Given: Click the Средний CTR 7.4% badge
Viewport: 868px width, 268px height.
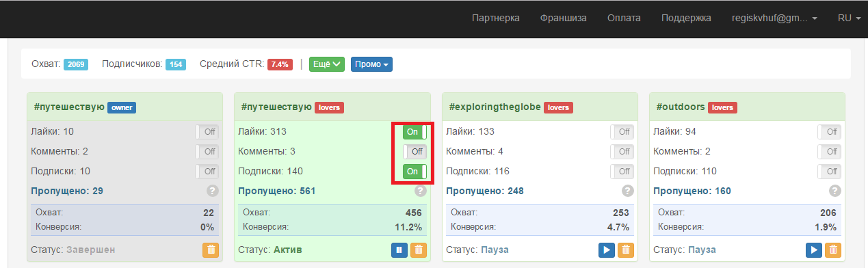Looking at the screenshot, I should (x=280, y=64).
